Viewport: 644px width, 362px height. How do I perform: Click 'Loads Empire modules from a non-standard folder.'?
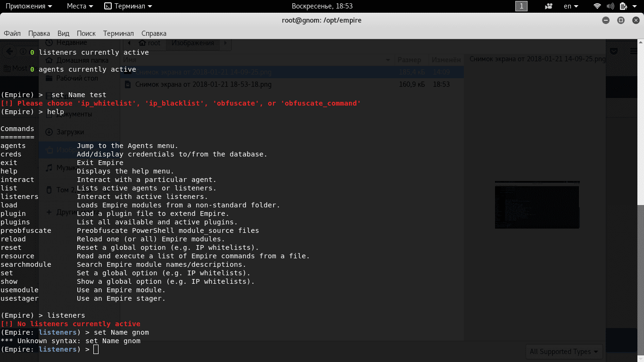coord(179,205)
